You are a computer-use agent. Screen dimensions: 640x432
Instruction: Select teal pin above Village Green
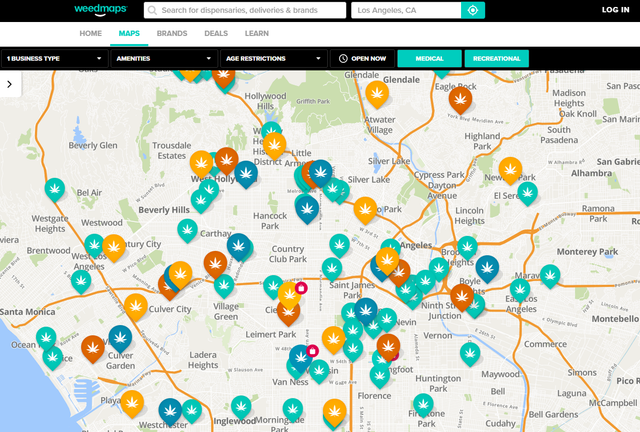click(x=224, y=285)
